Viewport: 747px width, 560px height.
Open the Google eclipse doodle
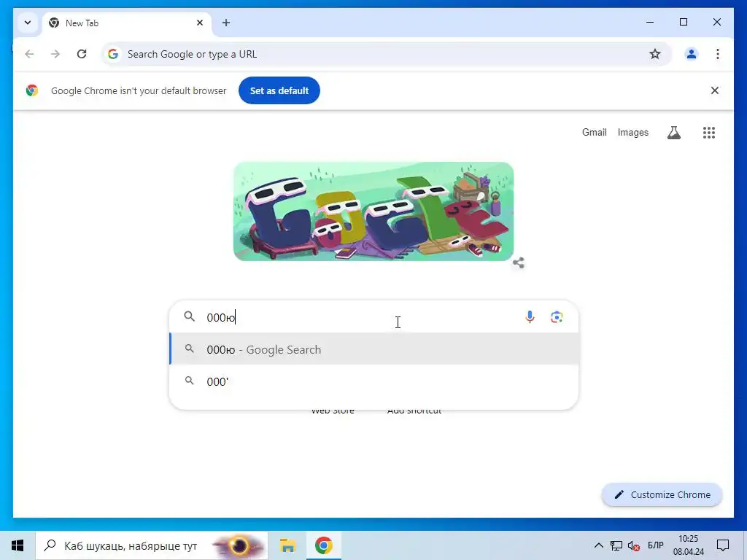pyautogui.click(x=373, y=211)
